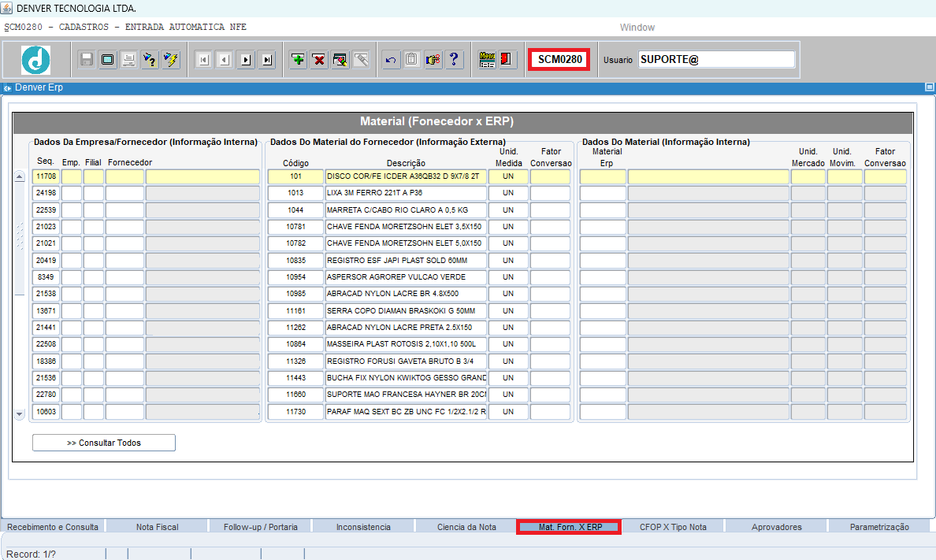Click scroll up arrow of record list

pyautogui.click(x=20, y=176)
